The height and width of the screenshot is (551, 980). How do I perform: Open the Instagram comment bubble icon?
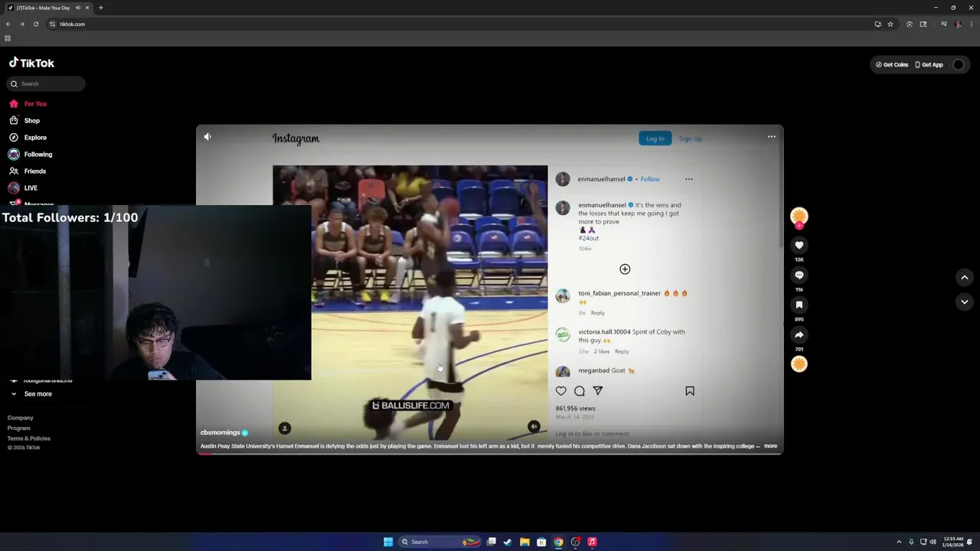click(x=580, y=391)
